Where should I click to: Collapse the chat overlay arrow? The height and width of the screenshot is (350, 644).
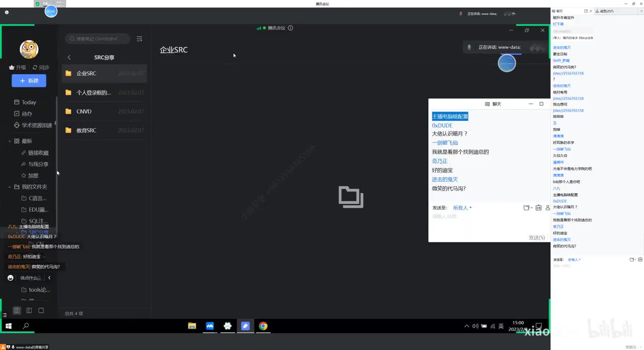coord(49,278)
